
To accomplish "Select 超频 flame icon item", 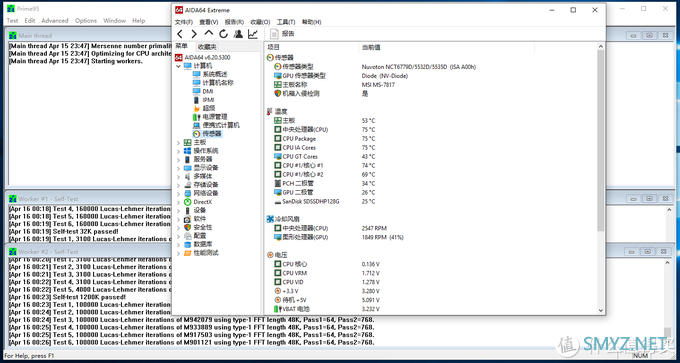I will pos(204,108).
